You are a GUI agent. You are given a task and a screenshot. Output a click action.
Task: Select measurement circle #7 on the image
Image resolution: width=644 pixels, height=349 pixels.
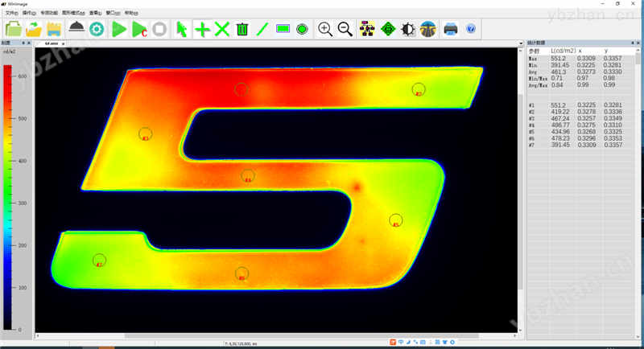(x=99, y=261)
